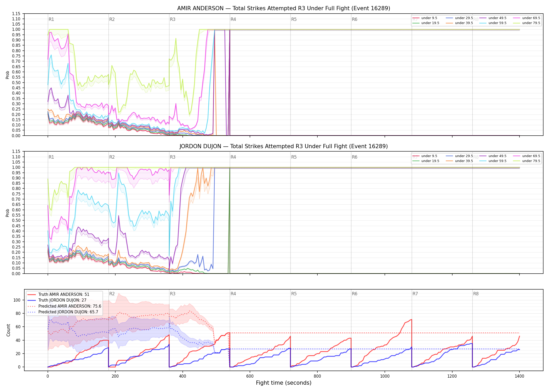This screenshot has width=549, height=392.
Task: Click the R2 round marker in middle chart
Action: [112, 157]
